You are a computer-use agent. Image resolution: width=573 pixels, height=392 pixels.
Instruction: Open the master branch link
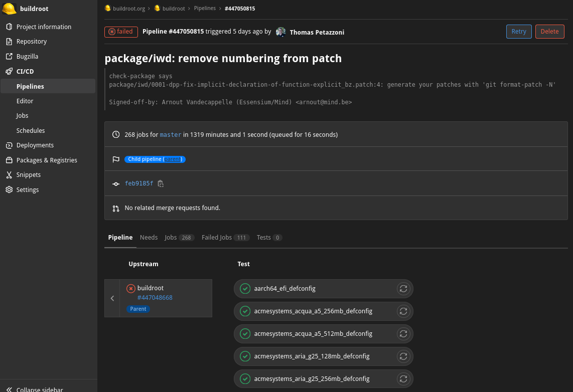coord(170,135)
